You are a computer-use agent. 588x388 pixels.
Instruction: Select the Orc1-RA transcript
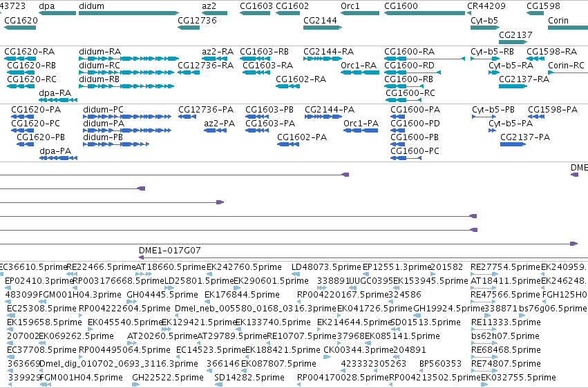[x=360, y=72]
